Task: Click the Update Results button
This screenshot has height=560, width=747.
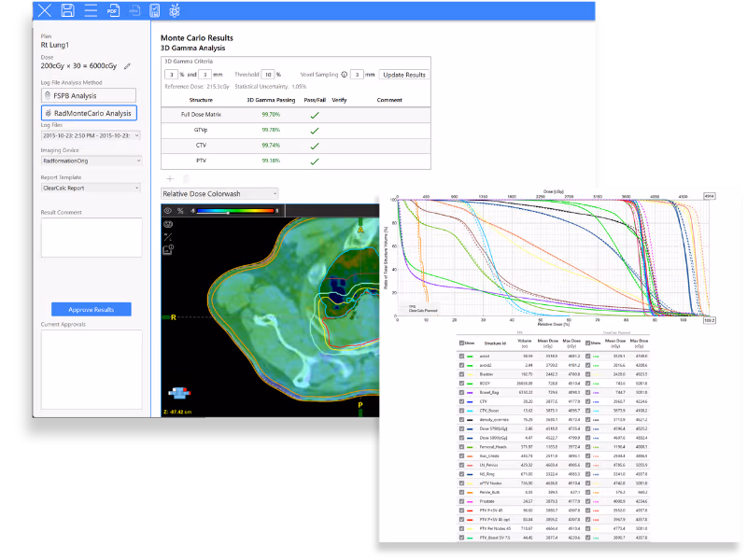Action: pyautogui.click(x=404, y=75)
